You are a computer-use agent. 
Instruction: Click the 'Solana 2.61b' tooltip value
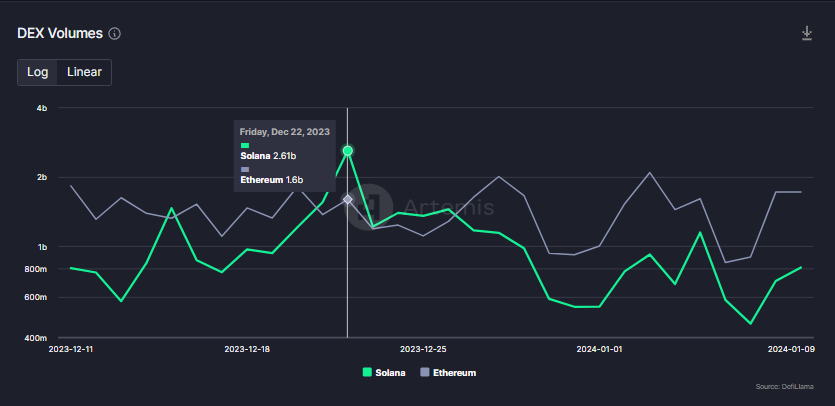coord(268,156)
